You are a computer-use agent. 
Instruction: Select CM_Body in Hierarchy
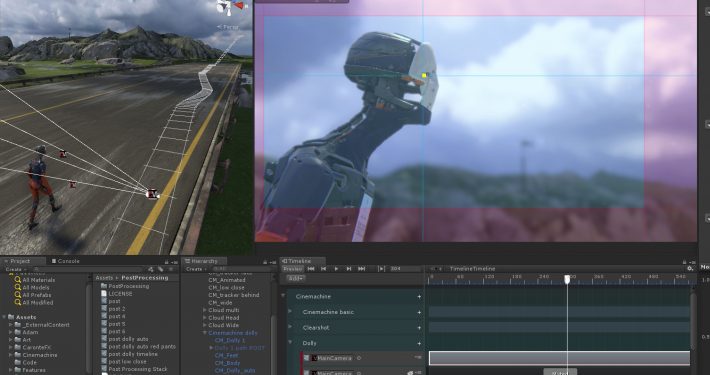pyautogui.click(x=227, y=363)
